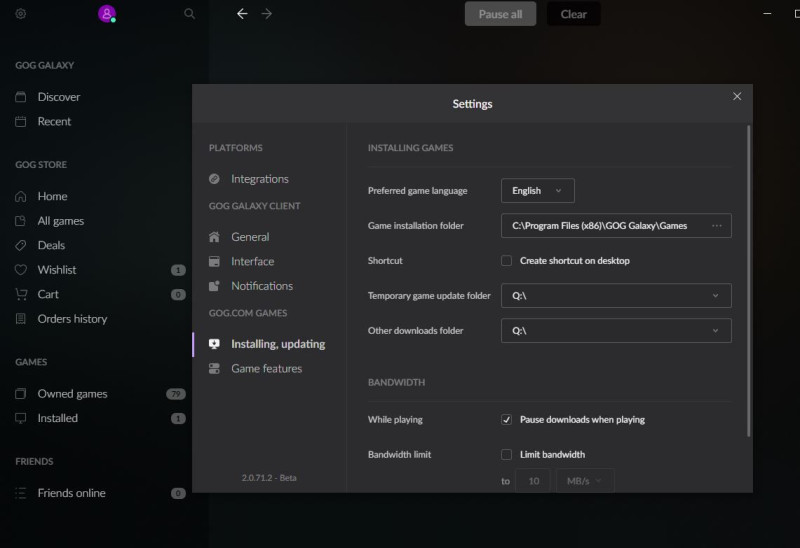Browse installation folder with three-dots icon
800x548 pixels.
[717, 226]
